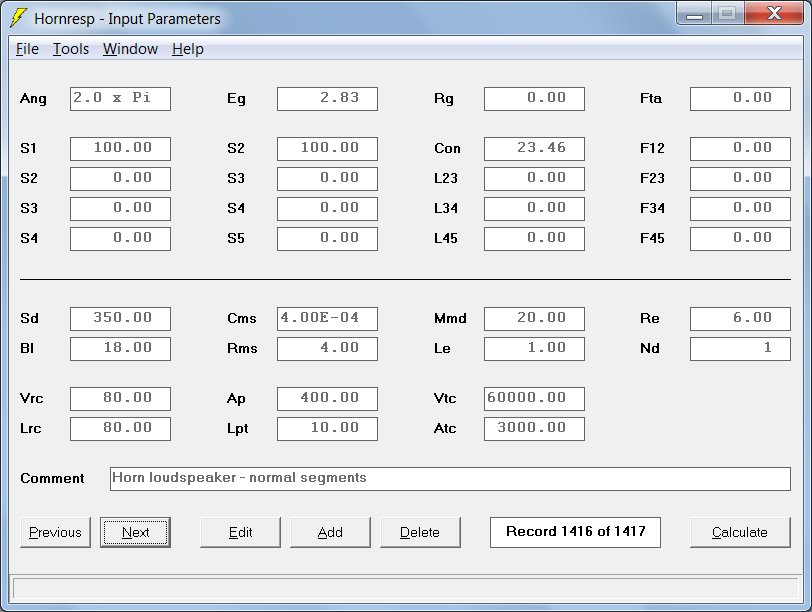Close the Hornresp window

[775, 13]
